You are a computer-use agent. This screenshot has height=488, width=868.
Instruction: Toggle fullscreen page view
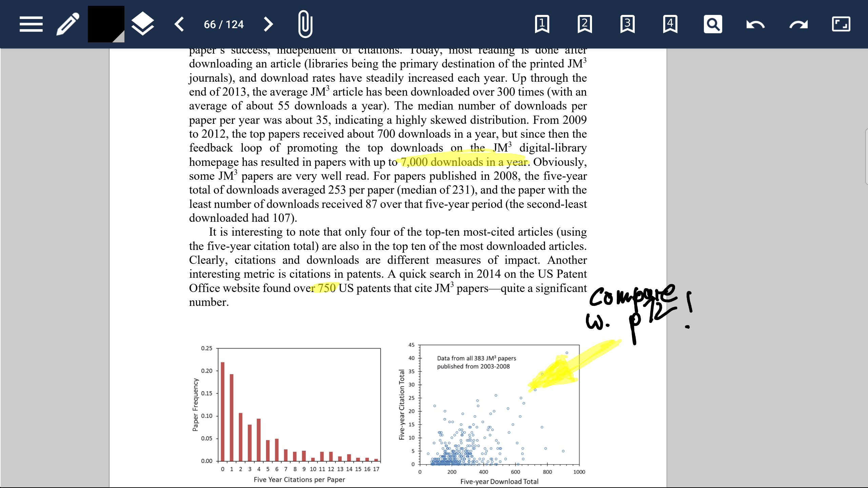click(x=842, y=24)
